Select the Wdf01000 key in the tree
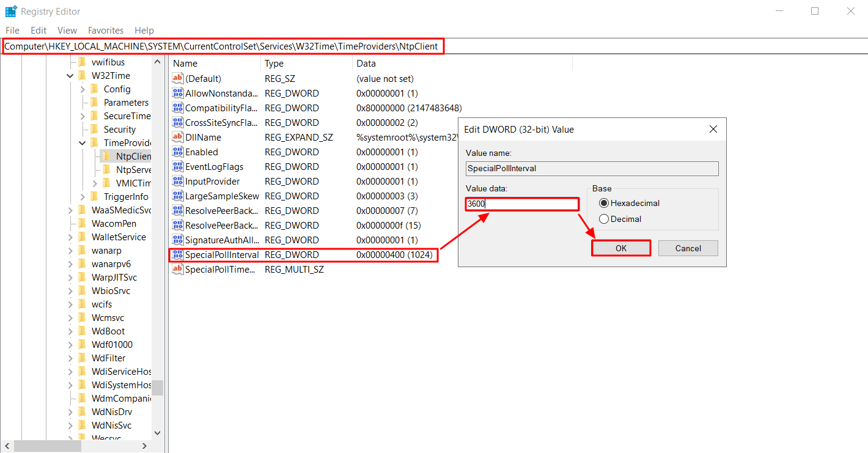Viewport: 868px width, 453px height. pos(112,345)
